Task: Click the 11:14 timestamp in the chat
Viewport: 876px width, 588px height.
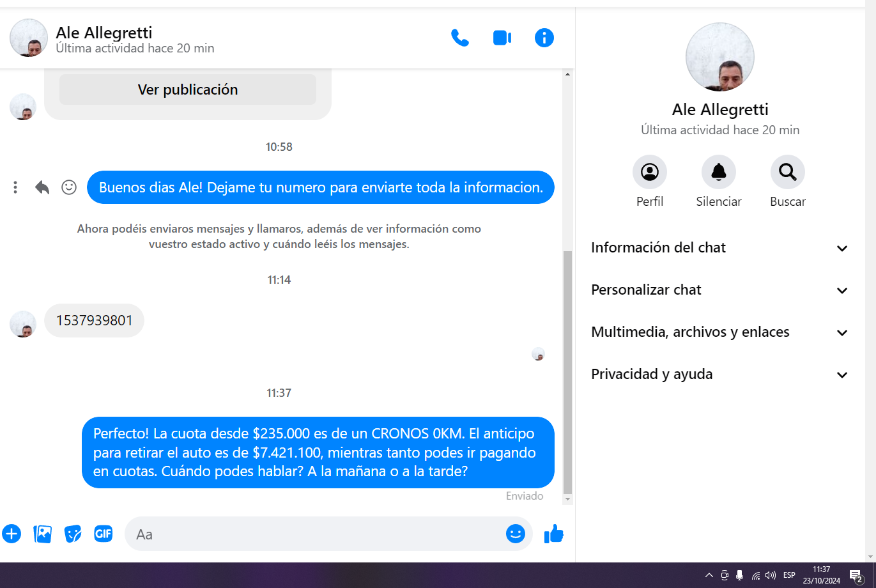Action: click(279, 280)
